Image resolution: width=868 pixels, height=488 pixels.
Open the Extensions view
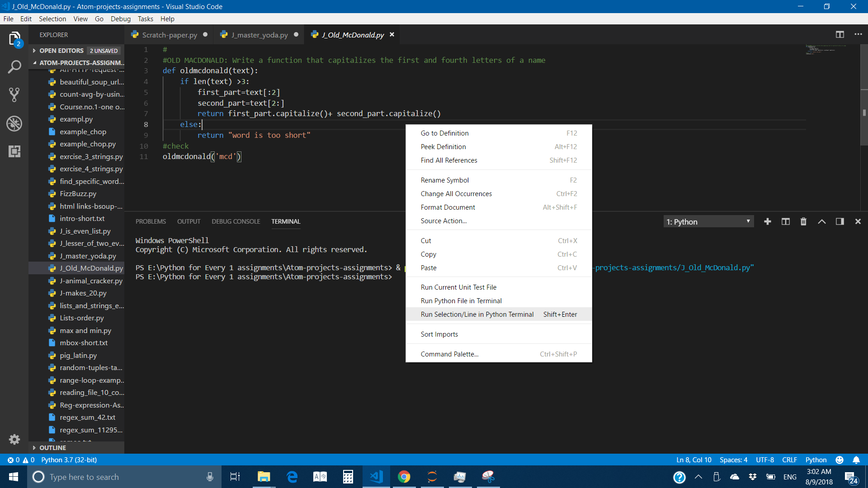(14, 151)
